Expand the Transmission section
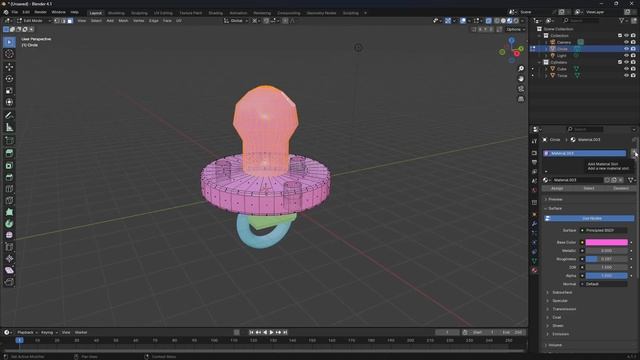This screenshot has width=640, height=360. coord(564,309)
